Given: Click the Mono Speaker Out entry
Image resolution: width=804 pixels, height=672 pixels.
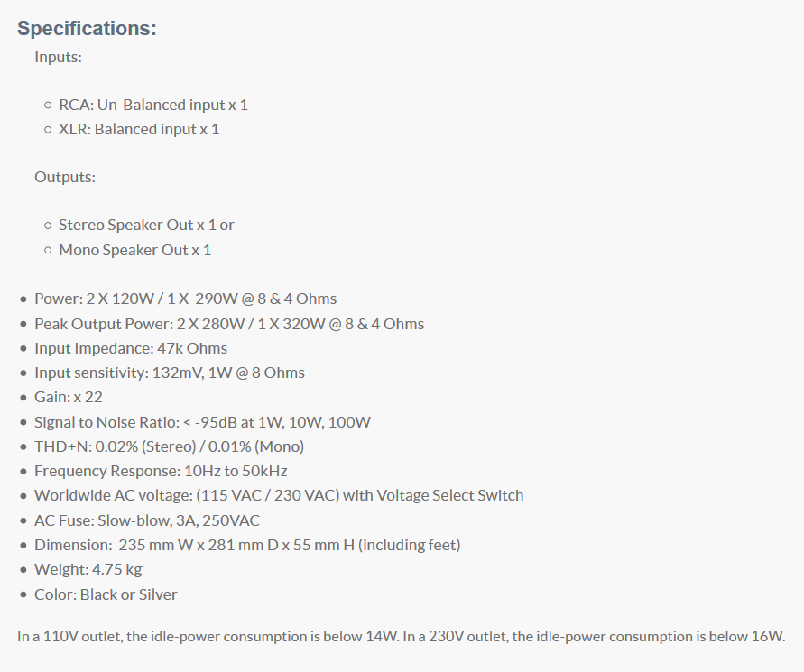Looking at the screenshot, I should (134, 250).
